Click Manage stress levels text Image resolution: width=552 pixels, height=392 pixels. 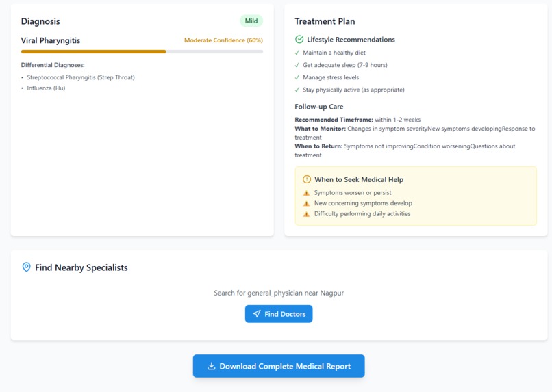click(331, 77)
